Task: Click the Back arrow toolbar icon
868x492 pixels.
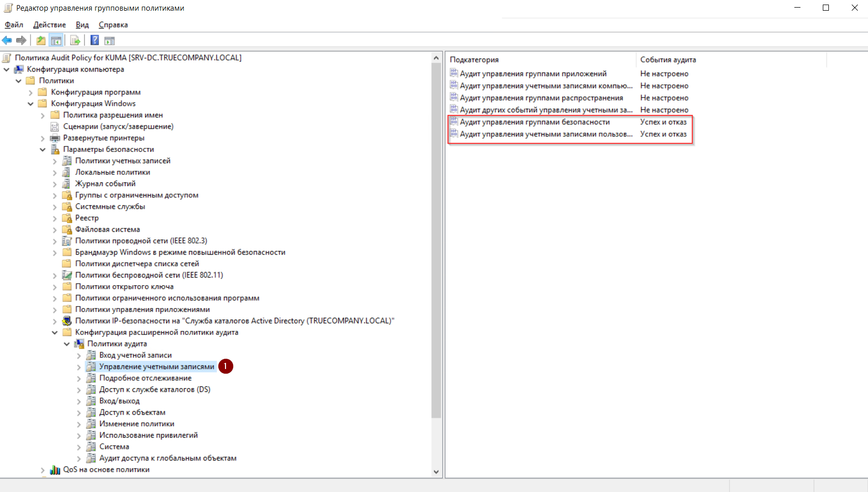Action: coord(7,41)
